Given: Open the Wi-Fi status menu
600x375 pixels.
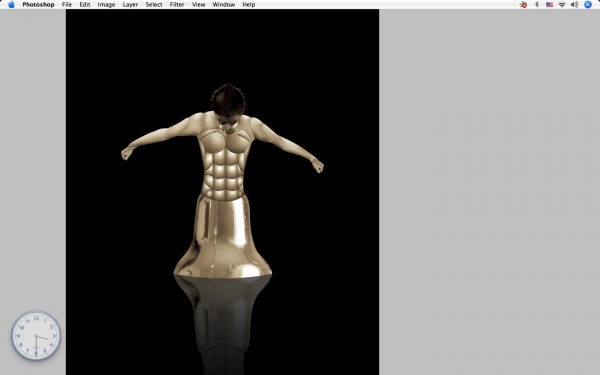Looking at the screenshot, I should point(562,5).
